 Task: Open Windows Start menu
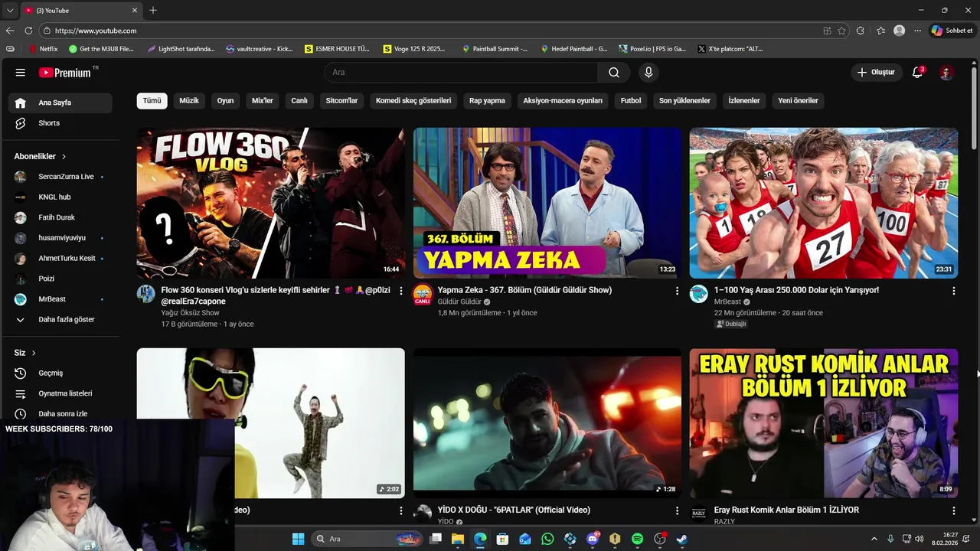[x=298, y=539]
